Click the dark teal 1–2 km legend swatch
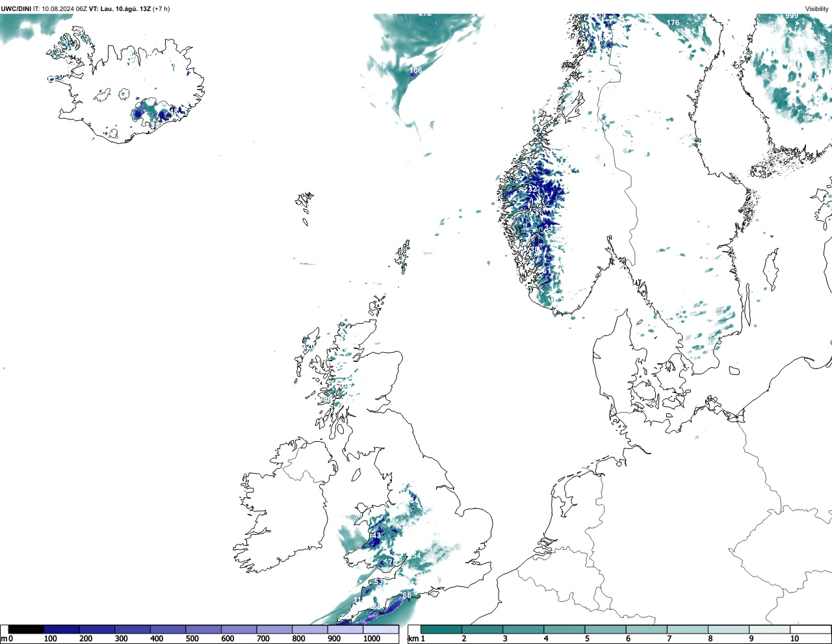 tap(441, 630)
